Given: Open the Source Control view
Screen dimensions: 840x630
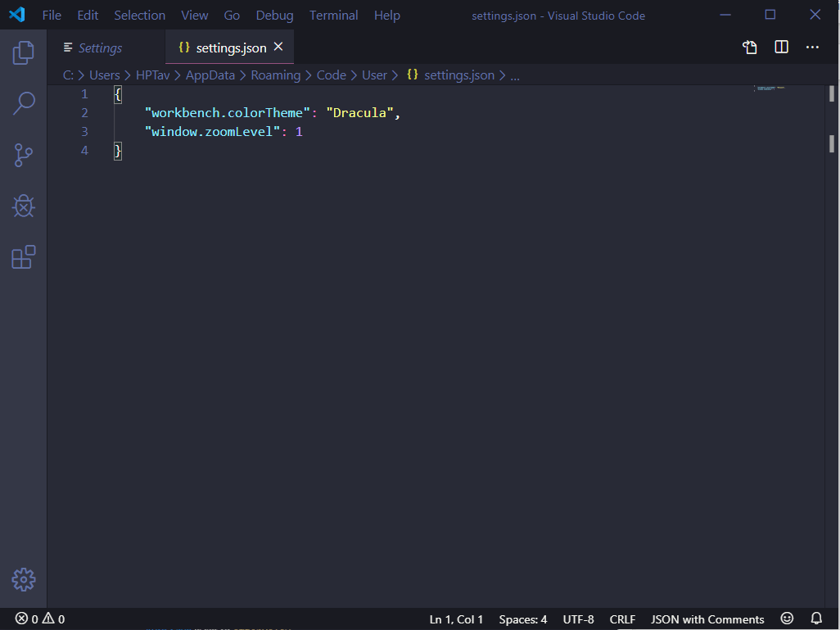Looking at the screenshot, I should click(x=23, y=155).
